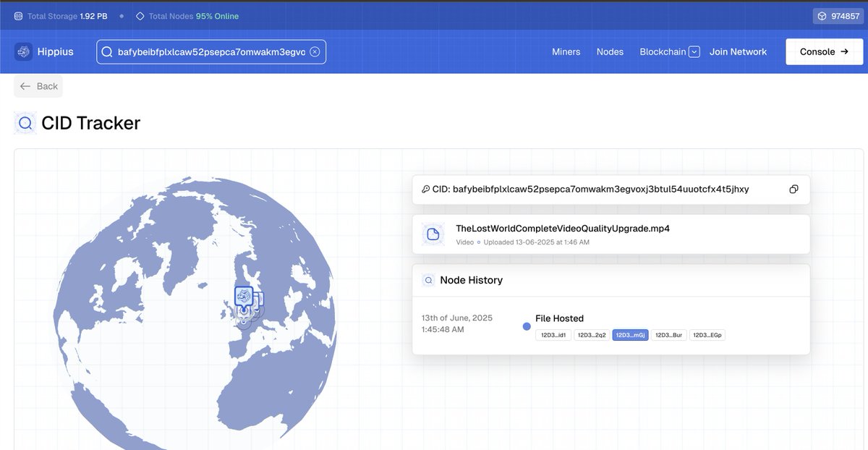
Task: Click the Node History magnifier icon
Action: coord(428,280)
